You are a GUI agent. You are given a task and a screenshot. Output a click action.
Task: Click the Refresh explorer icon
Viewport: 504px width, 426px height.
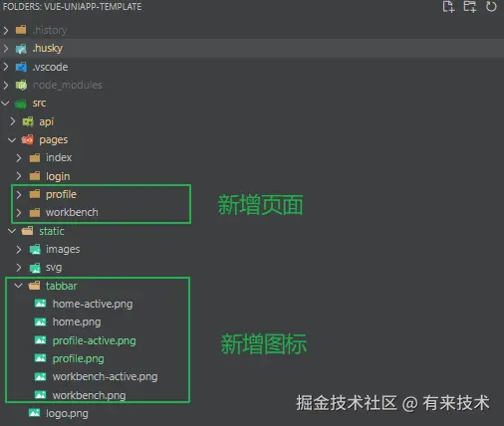coord(491,6)
